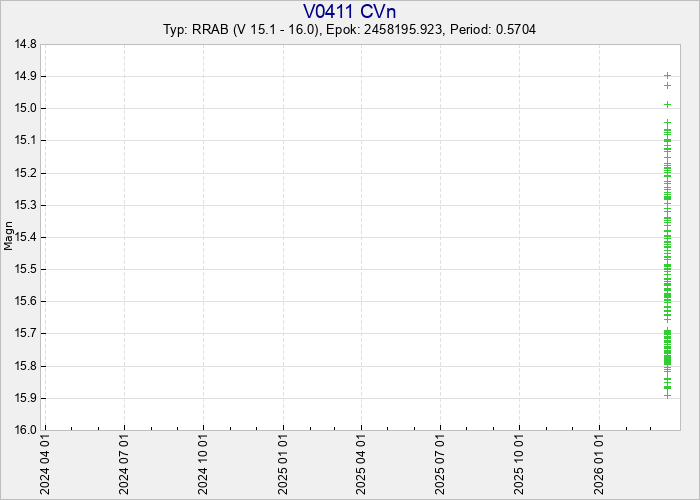The height and width of the screenshot is (500, 700).
Task: Click the topmost gray data point near 14.9
Action: (667, 75)
